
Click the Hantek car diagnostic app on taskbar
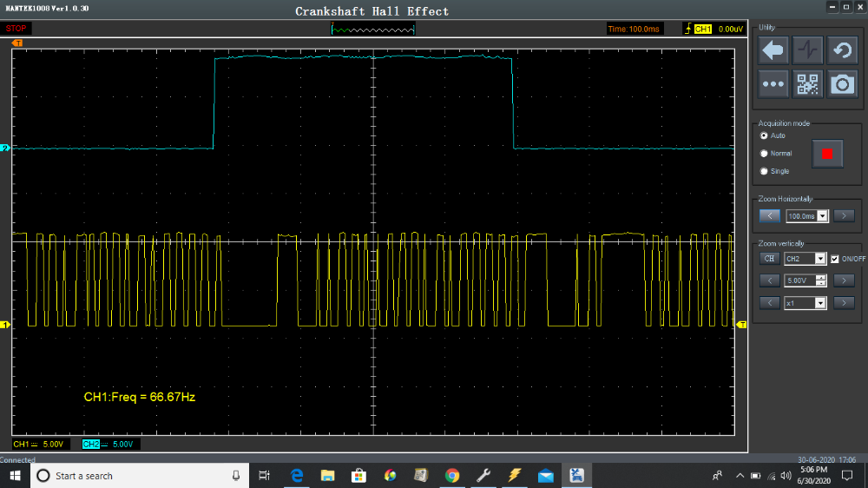576,476
